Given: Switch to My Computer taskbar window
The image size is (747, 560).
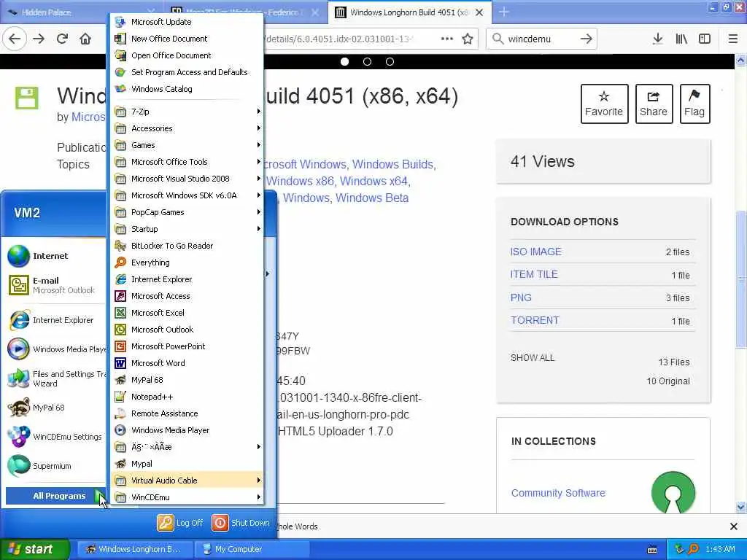Looking at the screenshot, I should tap(252, 549).
